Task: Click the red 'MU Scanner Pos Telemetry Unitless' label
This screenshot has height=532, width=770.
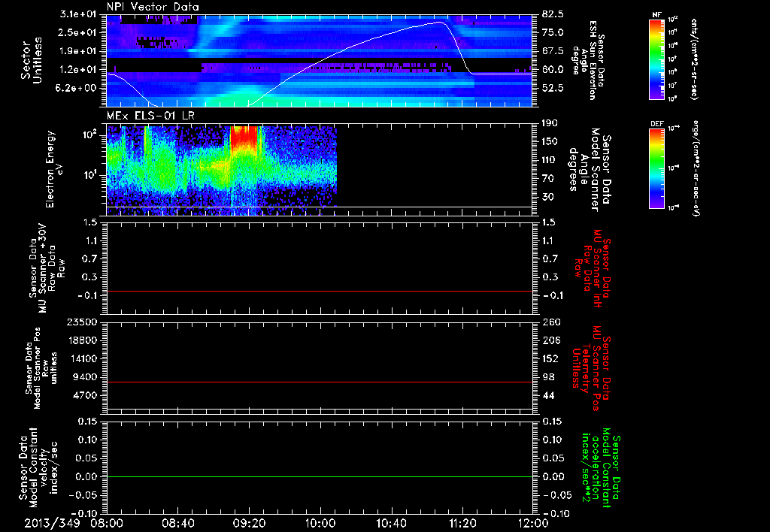Action: click(x=591, y=368)
